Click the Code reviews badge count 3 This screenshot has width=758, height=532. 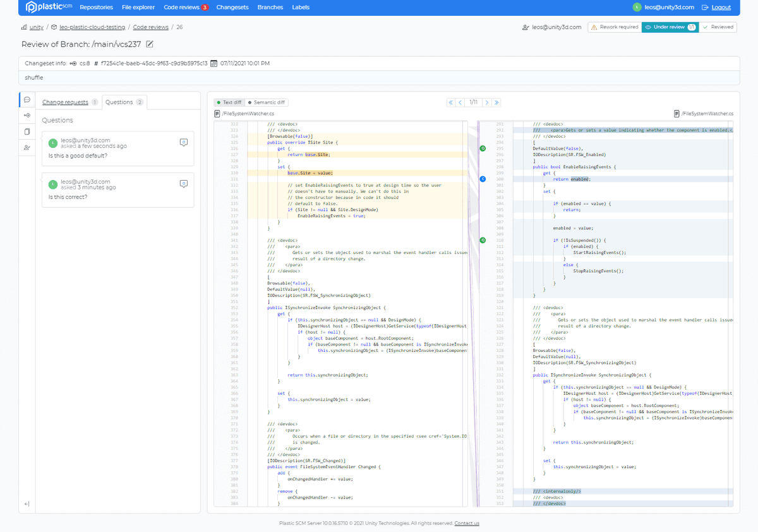point(205,8)
